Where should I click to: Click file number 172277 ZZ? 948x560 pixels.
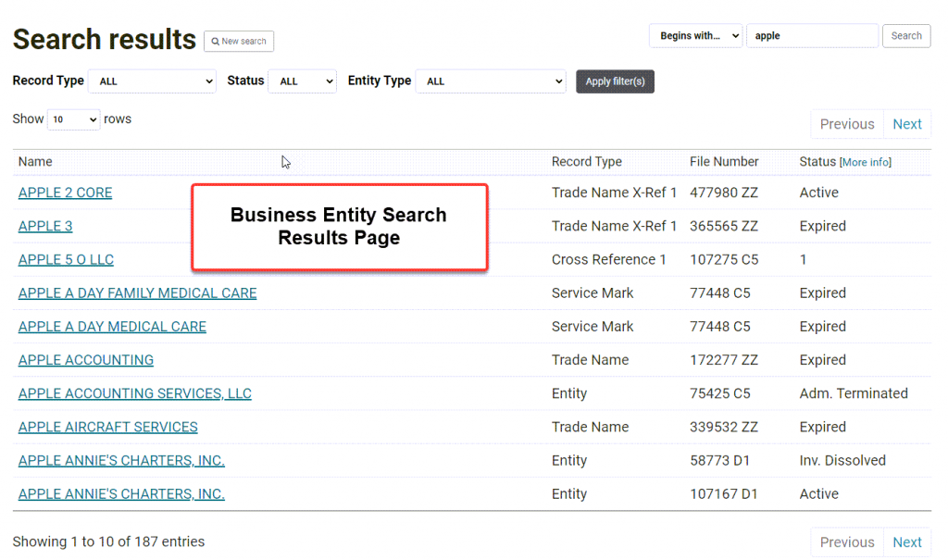(724, 360)
